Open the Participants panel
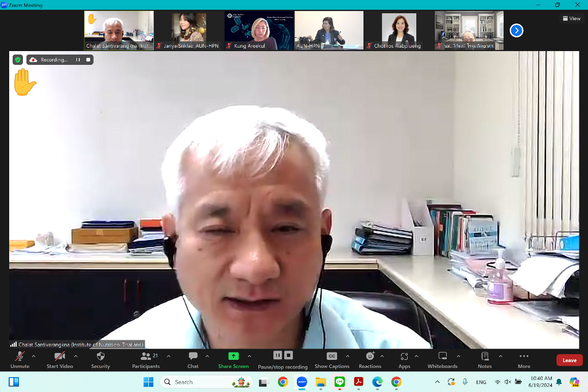This screenshot has height=392, width=588. pos(146,359)
